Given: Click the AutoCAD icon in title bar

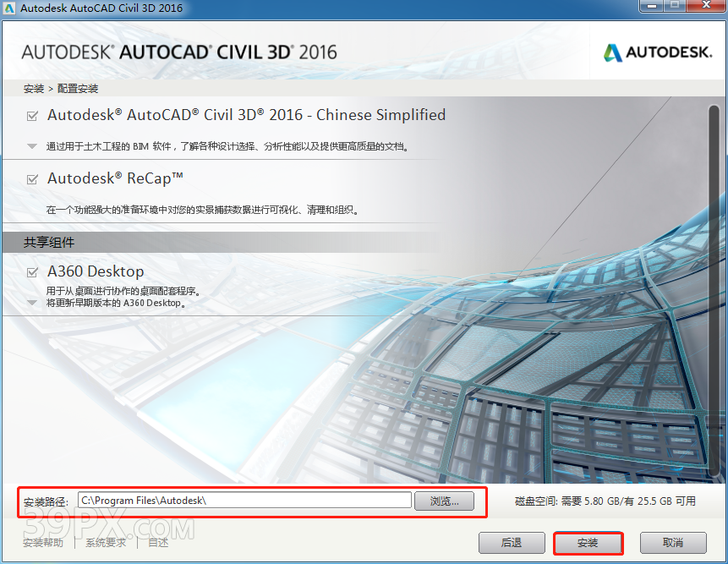Looking at the screenshot, I should coord(8,8).
